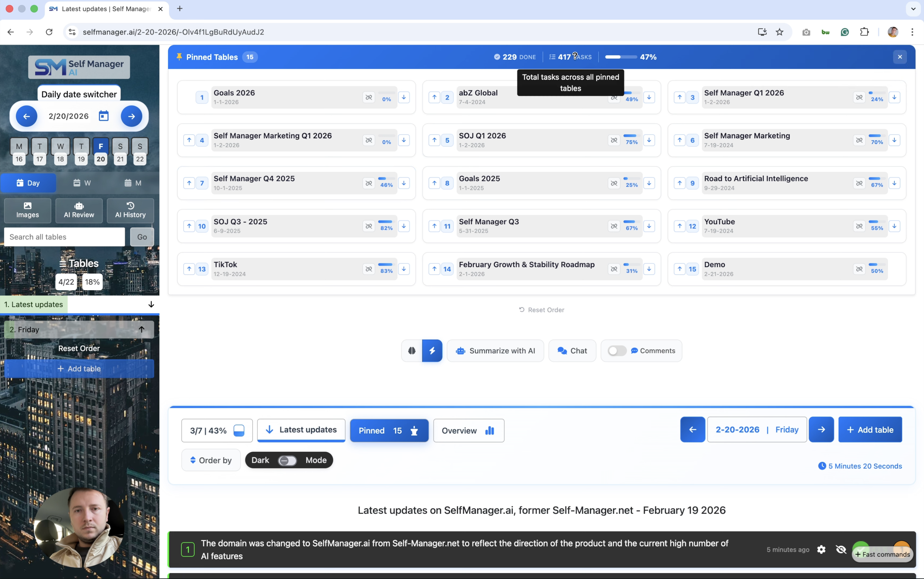Bookmark this page with the star icon
The width and height of the screenshot is (924, 579).
(780, 32)
